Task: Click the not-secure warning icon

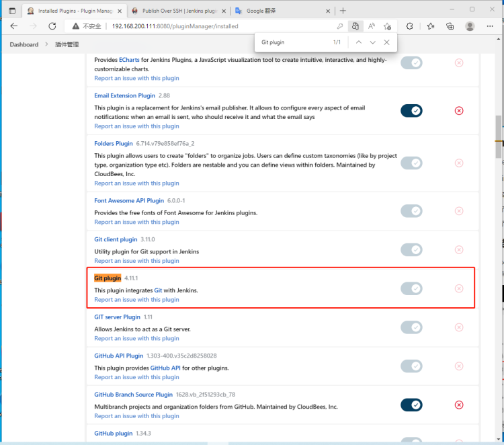Action: [75, 26]
